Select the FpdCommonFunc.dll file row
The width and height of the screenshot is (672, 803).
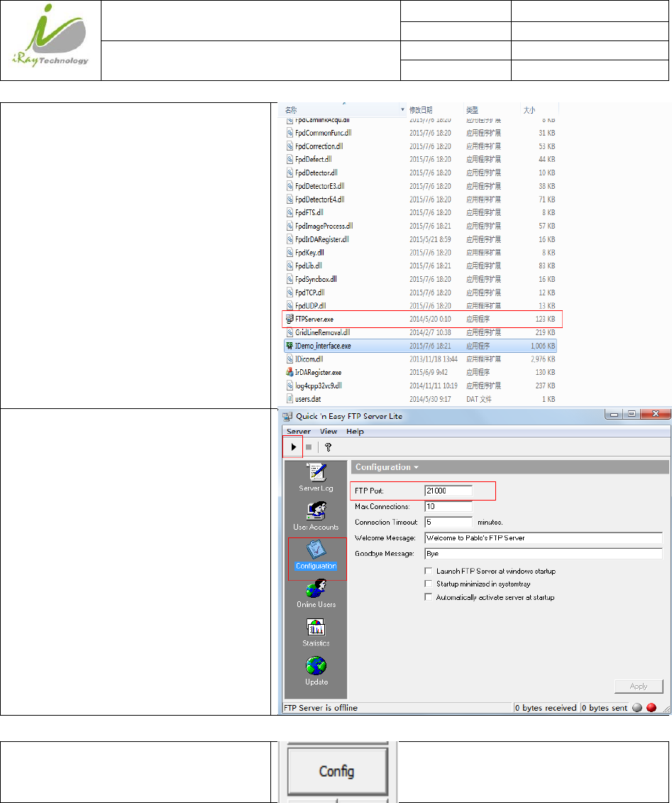click(420, 133)
